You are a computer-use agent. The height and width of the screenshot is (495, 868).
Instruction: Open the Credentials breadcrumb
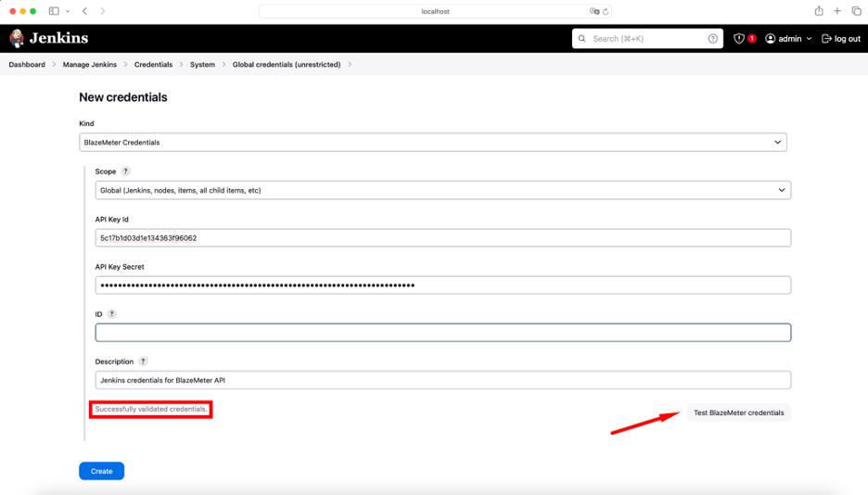153,65
